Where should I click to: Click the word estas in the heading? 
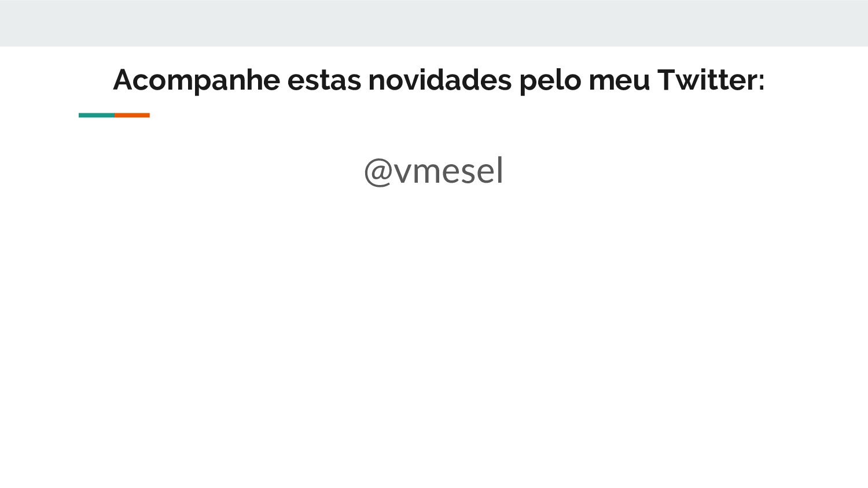(324, 81)
